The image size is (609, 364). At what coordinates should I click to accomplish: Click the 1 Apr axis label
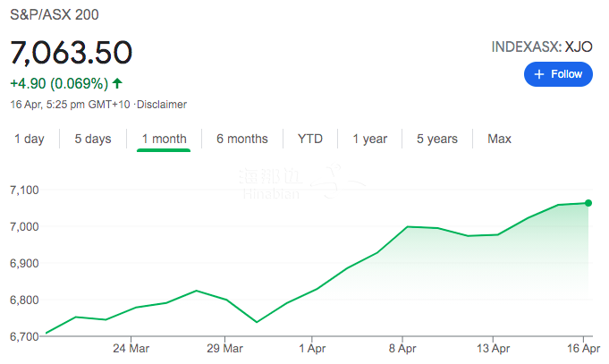tap(312, 348)
